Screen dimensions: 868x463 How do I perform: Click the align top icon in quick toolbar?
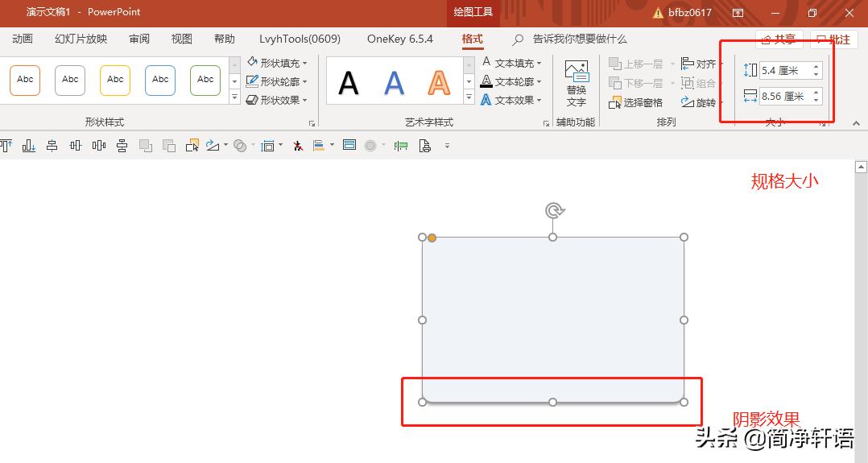pos(6,146)
